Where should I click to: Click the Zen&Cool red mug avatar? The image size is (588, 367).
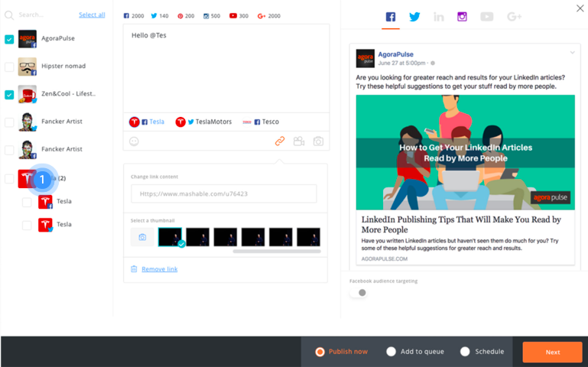click(28, 94)
